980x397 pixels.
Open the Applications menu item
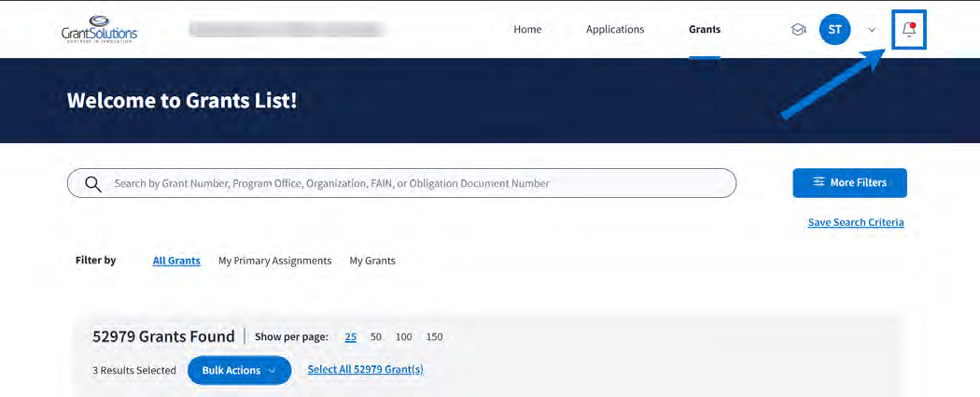[x=615, y=30]
